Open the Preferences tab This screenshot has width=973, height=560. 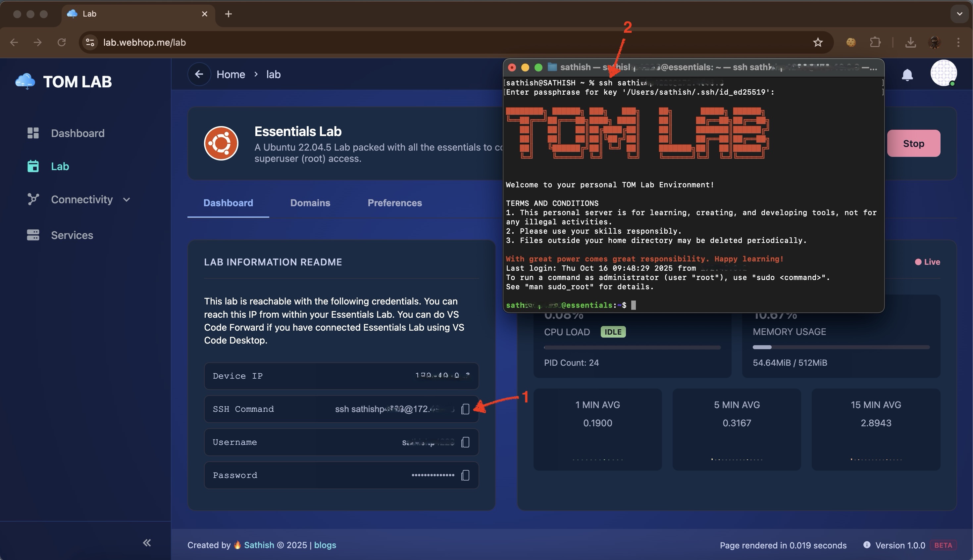click(x=395, y=203)
